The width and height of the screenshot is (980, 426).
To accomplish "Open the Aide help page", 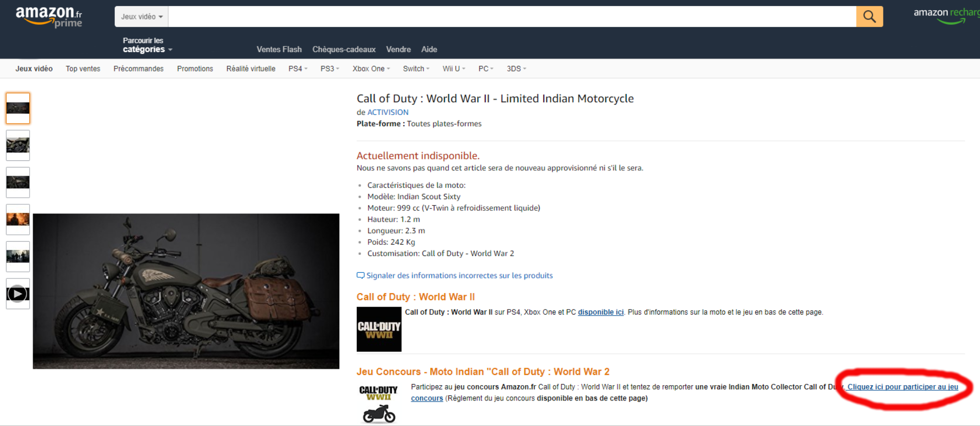I will coord(429,50).
